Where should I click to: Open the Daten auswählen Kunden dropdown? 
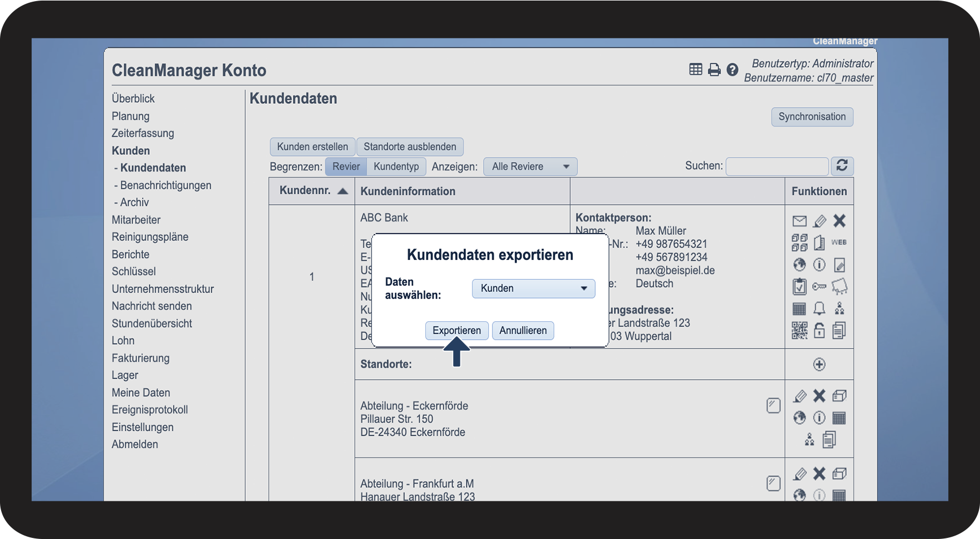coord(533,289)
